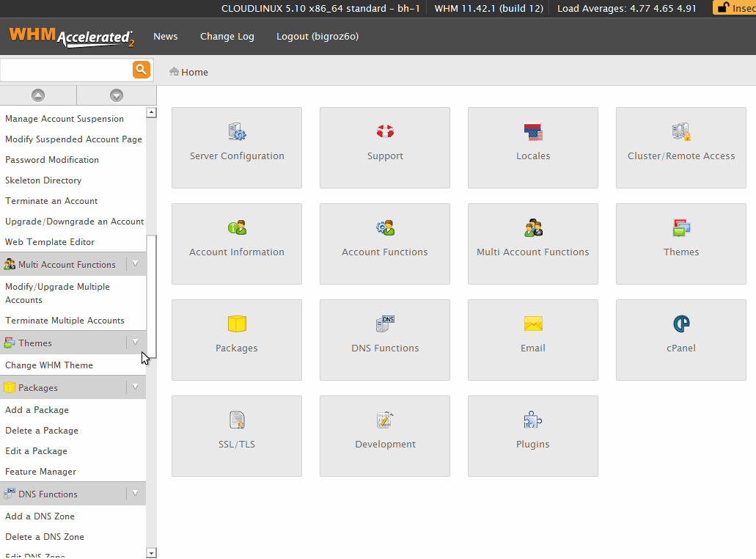Viewport: 756px width, 559px height.
Task: Open Add a DNS Zone link
Action: pos(40,516)
